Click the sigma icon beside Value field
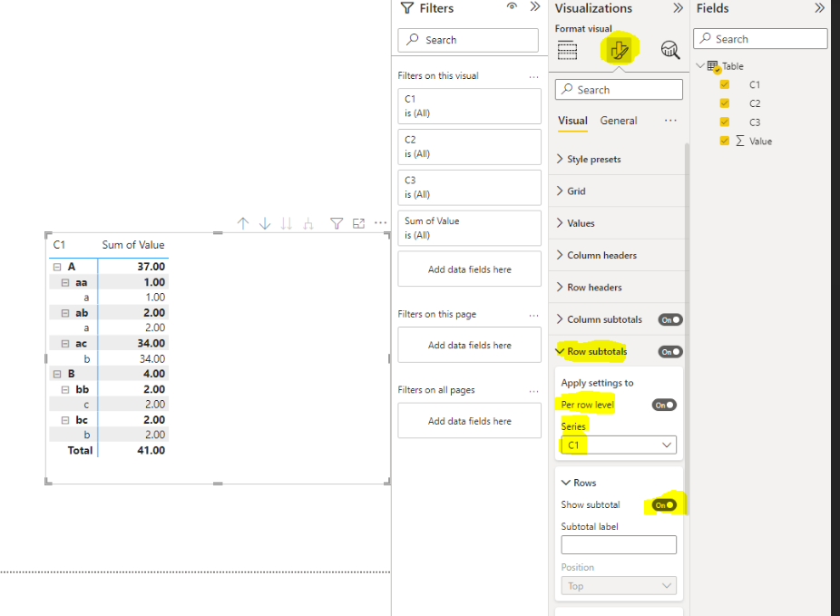This screenshot has height=616, width=840. [x=740, y=141]
